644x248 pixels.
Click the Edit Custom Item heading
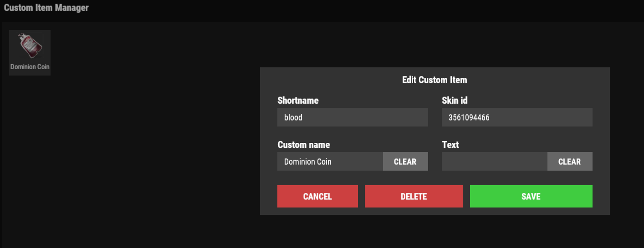coord(434,80)
